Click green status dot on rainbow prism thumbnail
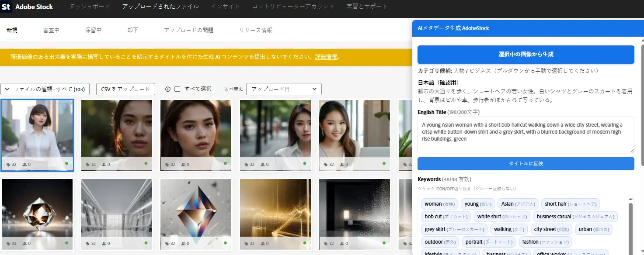 [226, 242]
